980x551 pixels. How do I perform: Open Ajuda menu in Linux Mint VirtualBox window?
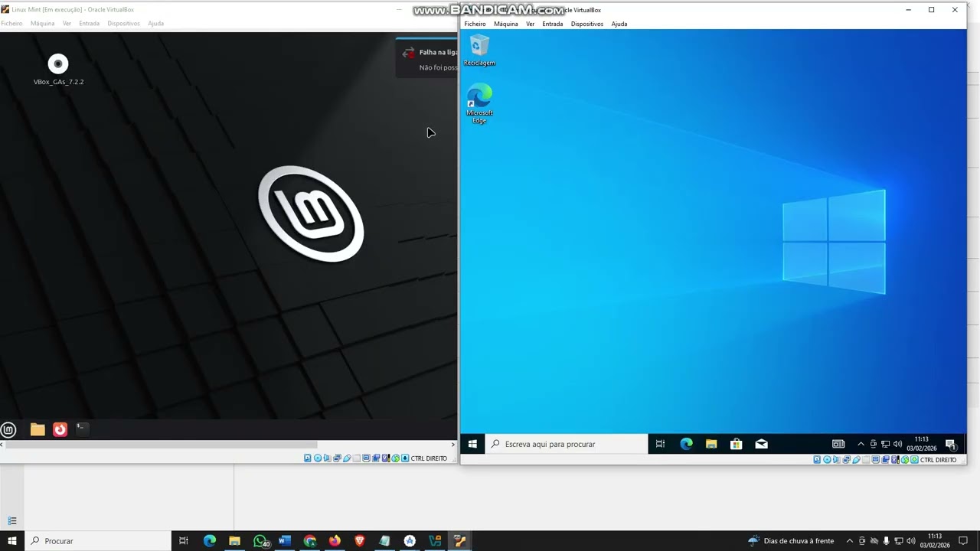(155, 24)
